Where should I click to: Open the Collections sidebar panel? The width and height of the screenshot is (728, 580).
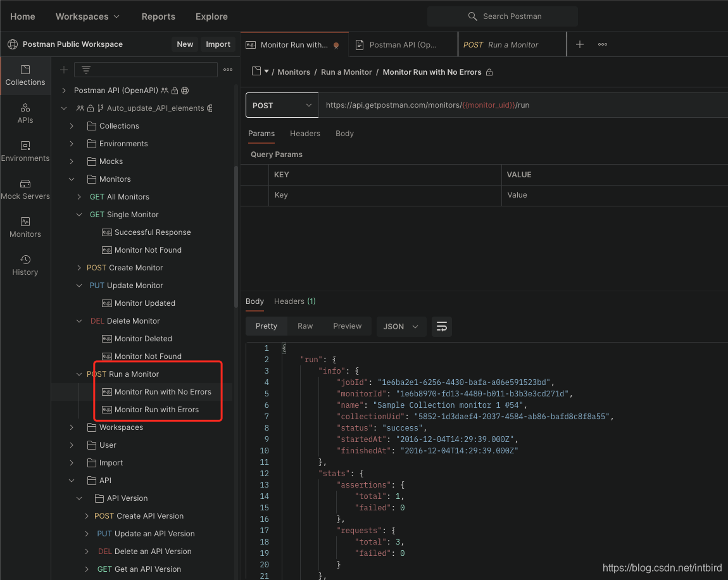click(25, 76)
